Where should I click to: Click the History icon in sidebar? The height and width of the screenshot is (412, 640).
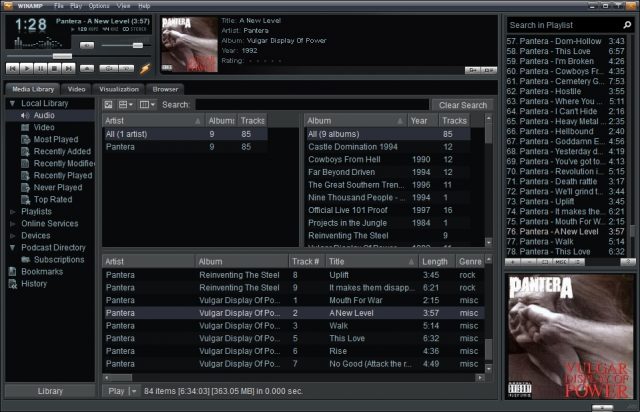pyautogui.click(x=13, y=284)
